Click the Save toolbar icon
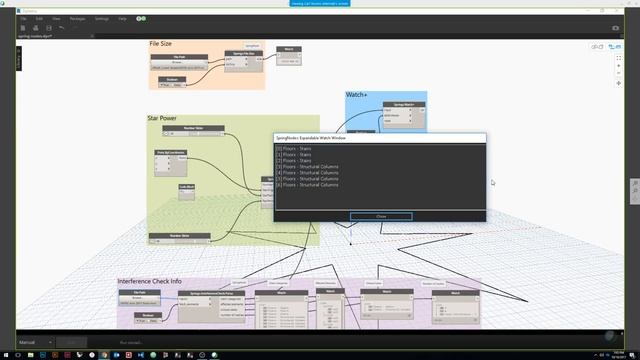The width and height of the screenshot is (640, 360). [x=49, y=28]
